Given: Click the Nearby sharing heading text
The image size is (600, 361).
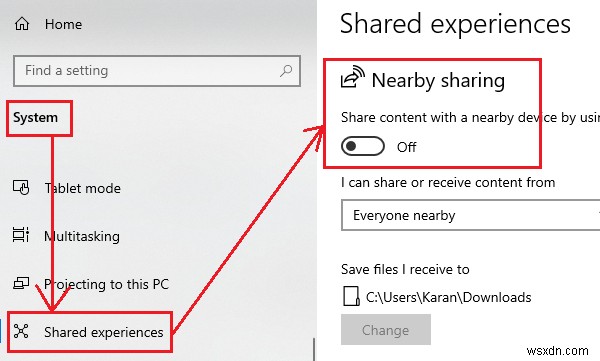Looking at the screenshot, I should point(438,80).
